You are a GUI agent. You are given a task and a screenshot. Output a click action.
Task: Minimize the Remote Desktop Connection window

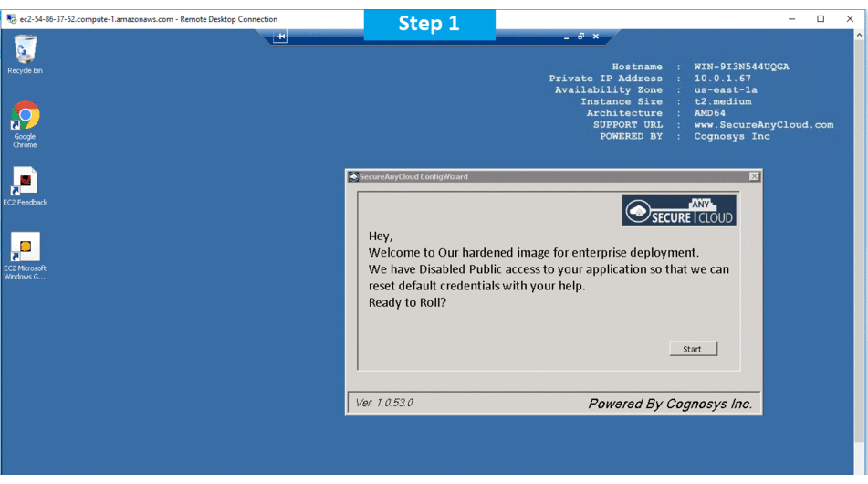[791, 19]
